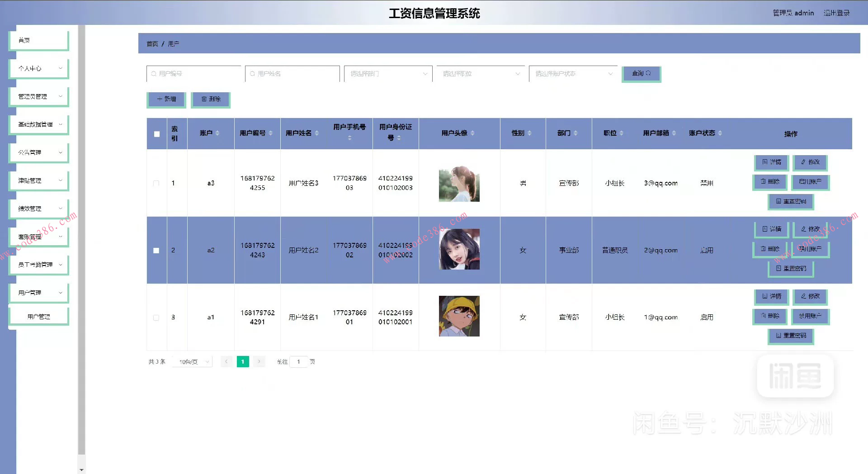This screenshot has height=474, width=868.
Task: Select page number 1 in pagination
Action: [243, 361]
